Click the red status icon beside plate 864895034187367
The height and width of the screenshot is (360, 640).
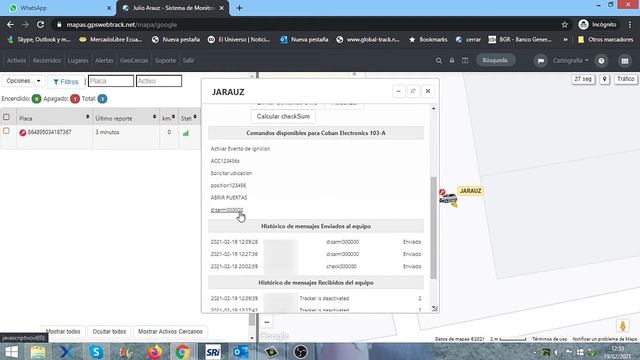click(x=23, y=133)
